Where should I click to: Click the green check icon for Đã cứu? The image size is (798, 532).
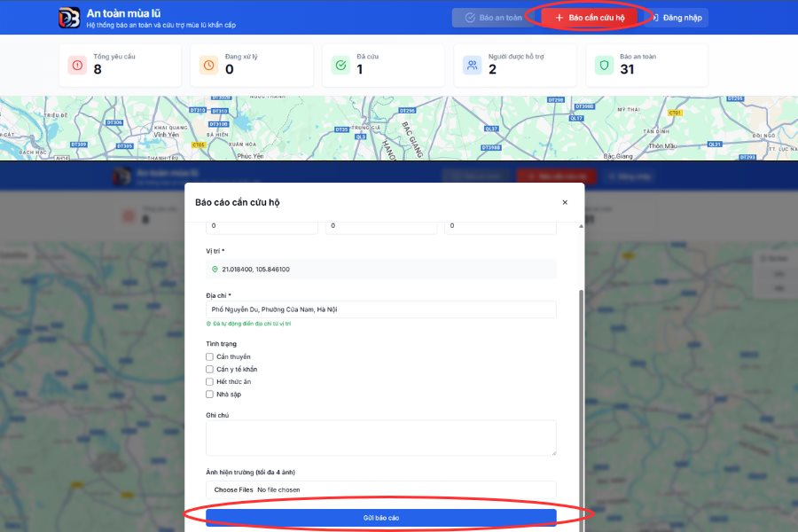[x=340, y=65]
